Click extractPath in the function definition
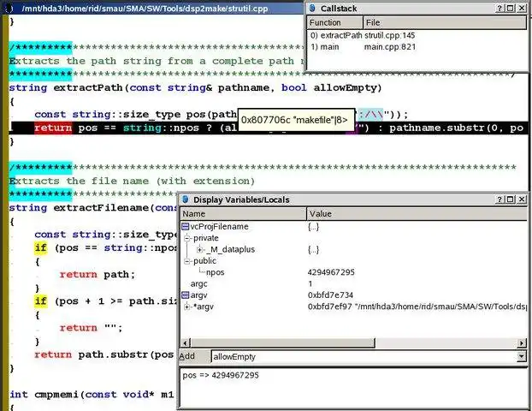Image resolution: width=532 pixels, height=411 pixels. [x=88, y=87]
